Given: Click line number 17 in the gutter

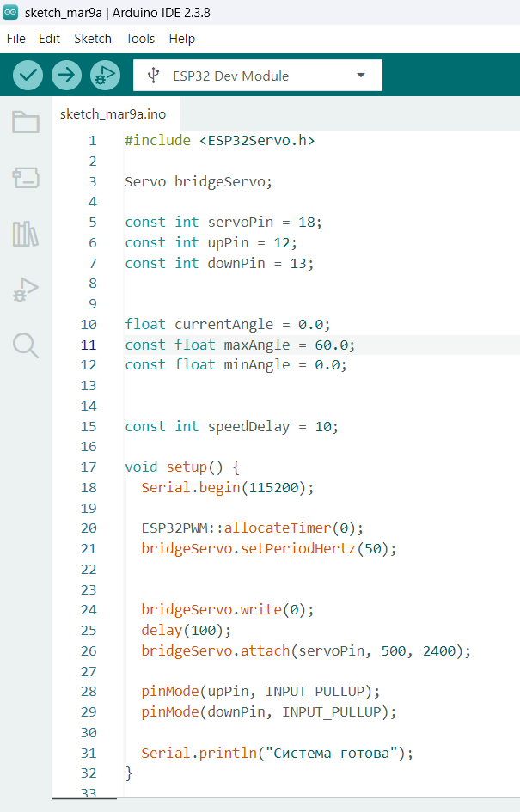Looking at the screenshot, I should click(x=89, y=467).
